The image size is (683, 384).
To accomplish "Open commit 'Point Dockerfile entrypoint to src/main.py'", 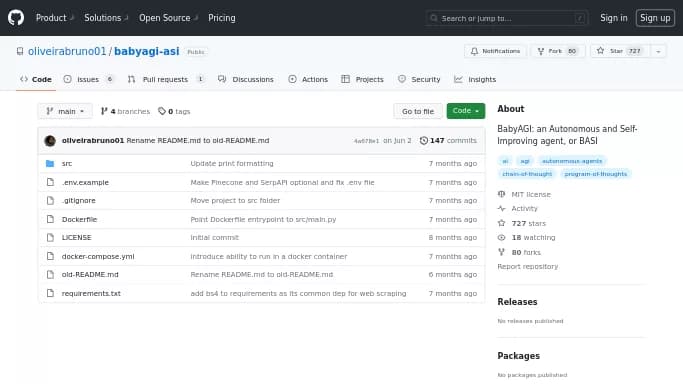I will (264, 219).
